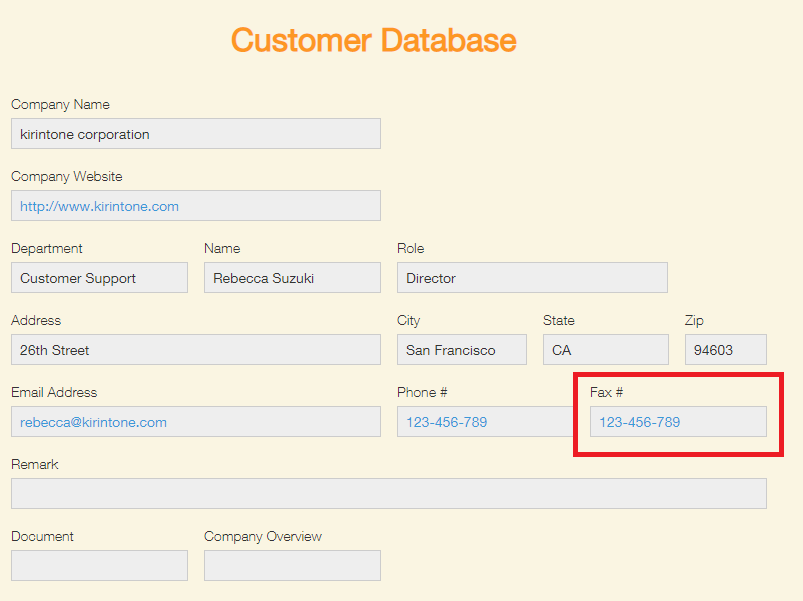The image size is (803, 601).
Task: Select the Address field with 26th Street
Action: tap(195, 350)
